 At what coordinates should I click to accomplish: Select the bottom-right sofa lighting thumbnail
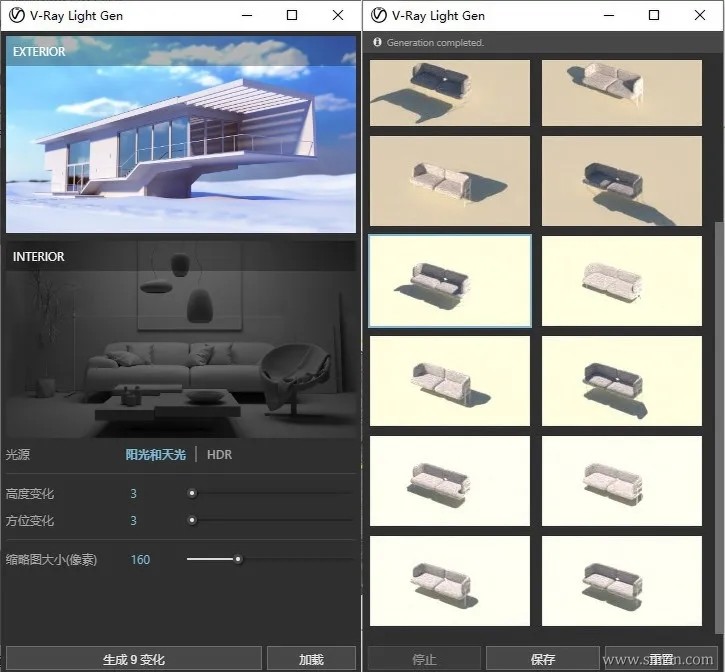[621, 581]
